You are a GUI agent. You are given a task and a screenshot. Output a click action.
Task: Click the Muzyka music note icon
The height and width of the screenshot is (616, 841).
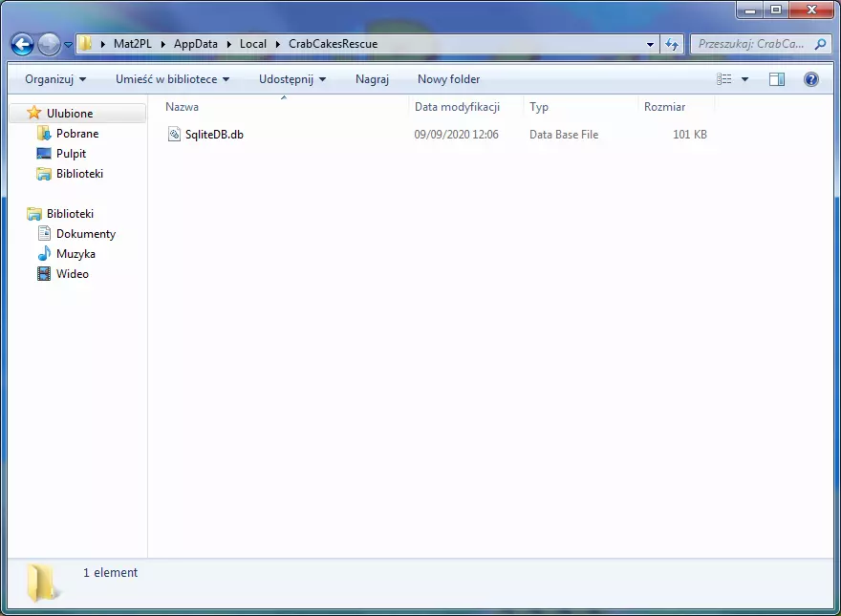pyautogui.click(x=44, y=253)
